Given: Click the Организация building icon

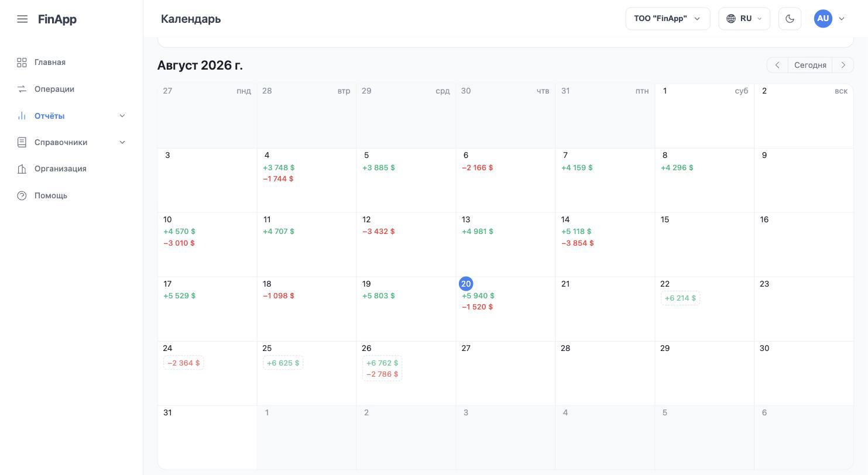Looking at the screenshot, I should [22, 168].
